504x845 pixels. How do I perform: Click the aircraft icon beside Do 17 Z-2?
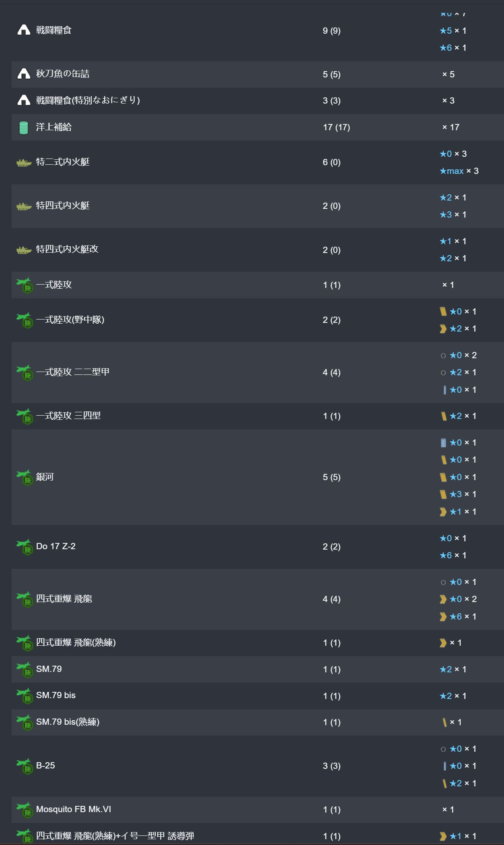click(25, 547)
